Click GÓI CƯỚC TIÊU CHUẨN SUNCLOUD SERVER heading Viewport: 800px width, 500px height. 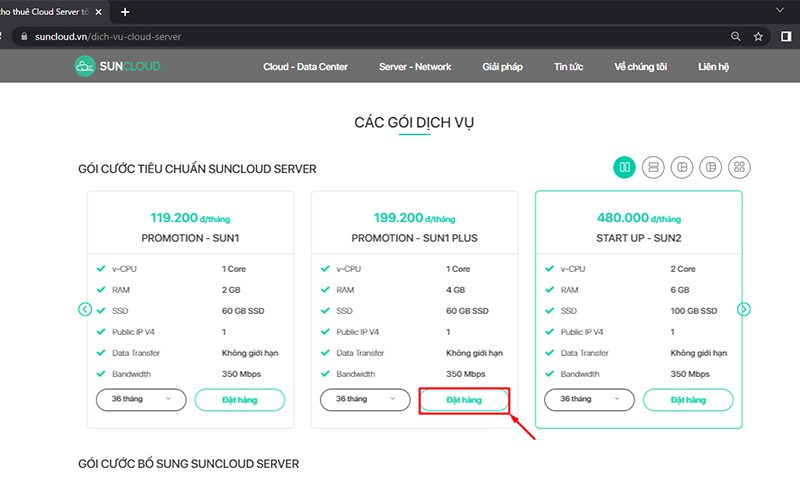tap(197, 169)
